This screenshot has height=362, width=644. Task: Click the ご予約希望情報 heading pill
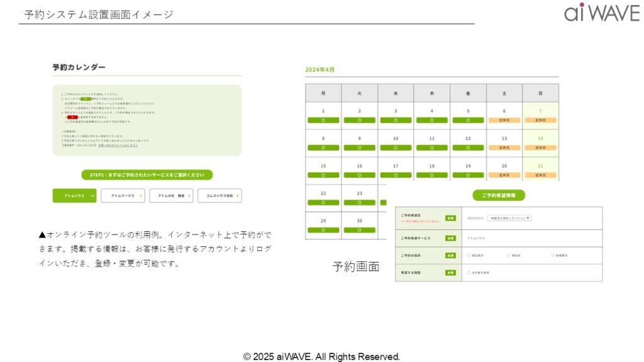[x=498, y=195]
